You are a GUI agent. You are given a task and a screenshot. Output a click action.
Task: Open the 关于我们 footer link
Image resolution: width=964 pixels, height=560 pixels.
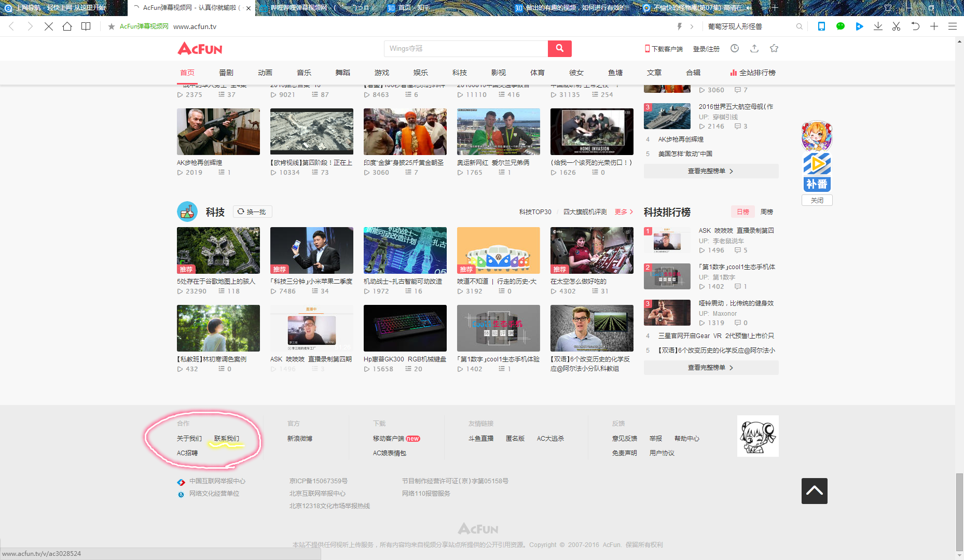pyautogui.click(x=189, y=439)
